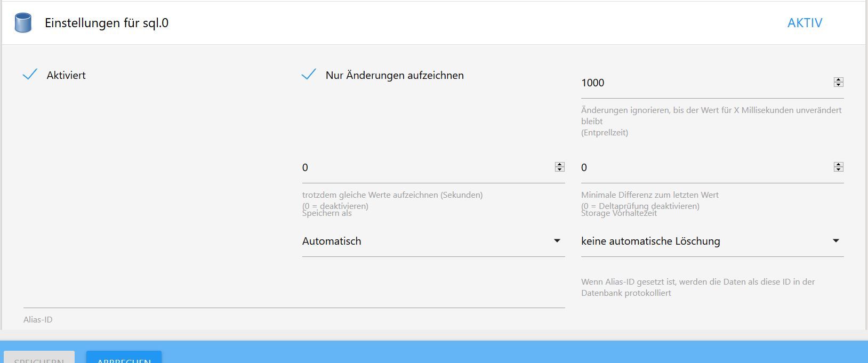Click the Abbrechen button

pyautogui.click(x=124, y=357)
